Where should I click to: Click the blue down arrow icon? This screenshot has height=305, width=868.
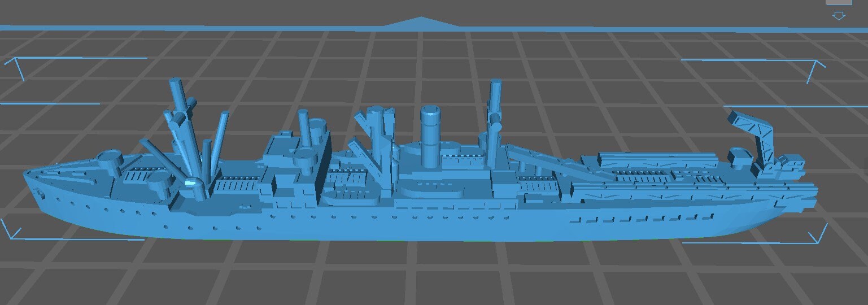click(x=839, y=16)
